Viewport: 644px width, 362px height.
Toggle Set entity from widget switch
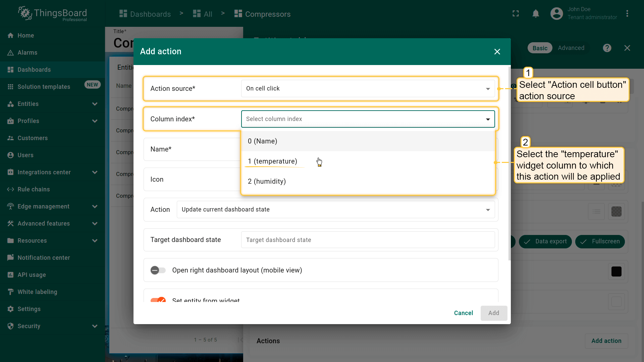tap(158, 300)
